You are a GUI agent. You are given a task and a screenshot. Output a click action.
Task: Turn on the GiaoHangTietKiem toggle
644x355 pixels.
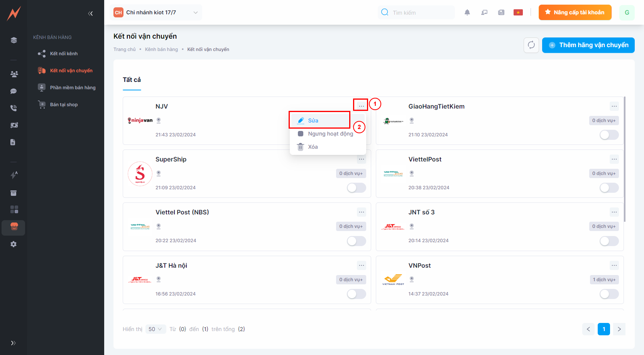[x=609, y=135]
